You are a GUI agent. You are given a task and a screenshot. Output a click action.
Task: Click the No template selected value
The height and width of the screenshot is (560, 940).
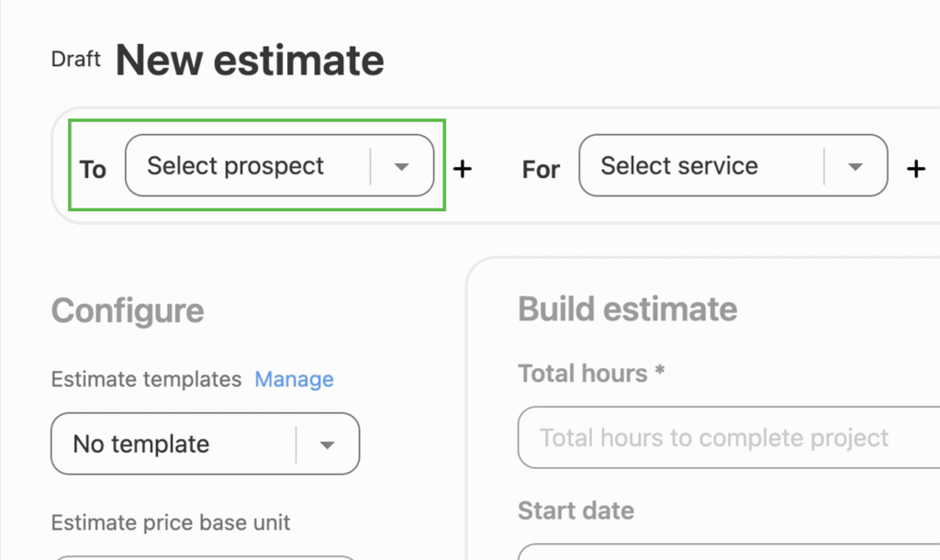click(141, 444)
